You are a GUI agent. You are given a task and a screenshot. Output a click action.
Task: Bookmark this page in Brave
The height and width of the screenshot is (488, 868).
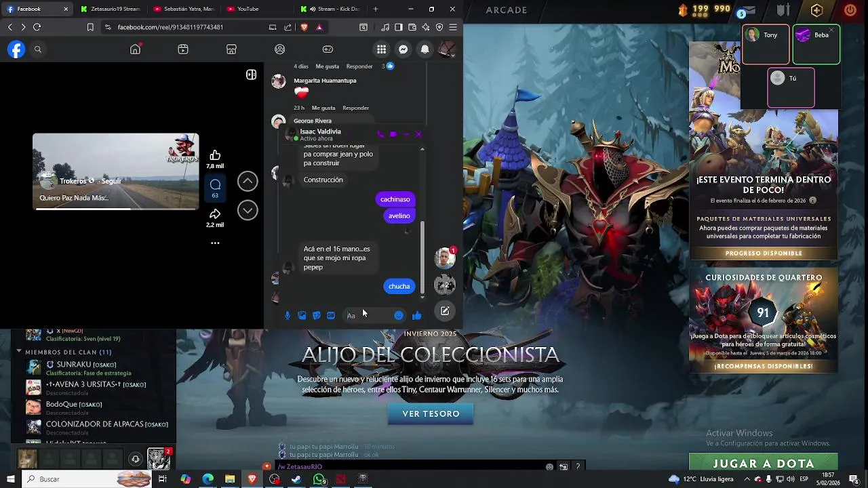click(x=90, y=27)
